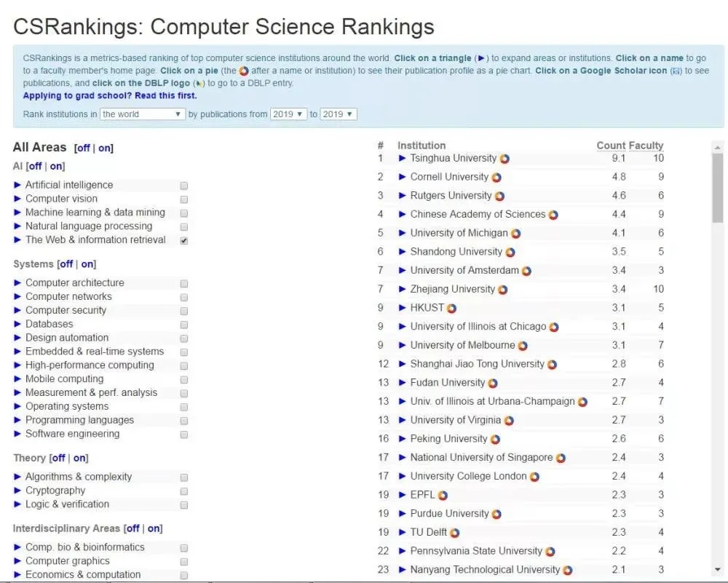Expand the Computer networks area triangle
The width and height of the screenshot is (728, 583).
pyautogui.click(x=17, y=297)
